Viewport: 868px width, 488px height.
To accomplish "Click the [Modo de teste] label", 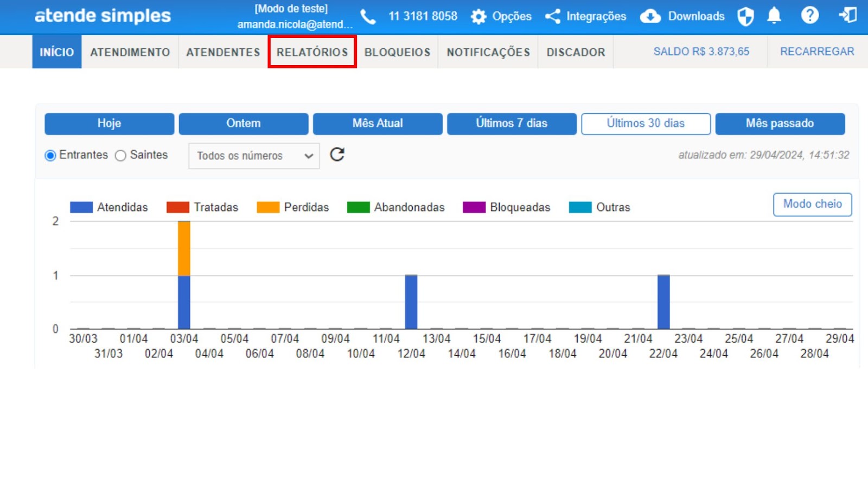I will coord(291,9).
